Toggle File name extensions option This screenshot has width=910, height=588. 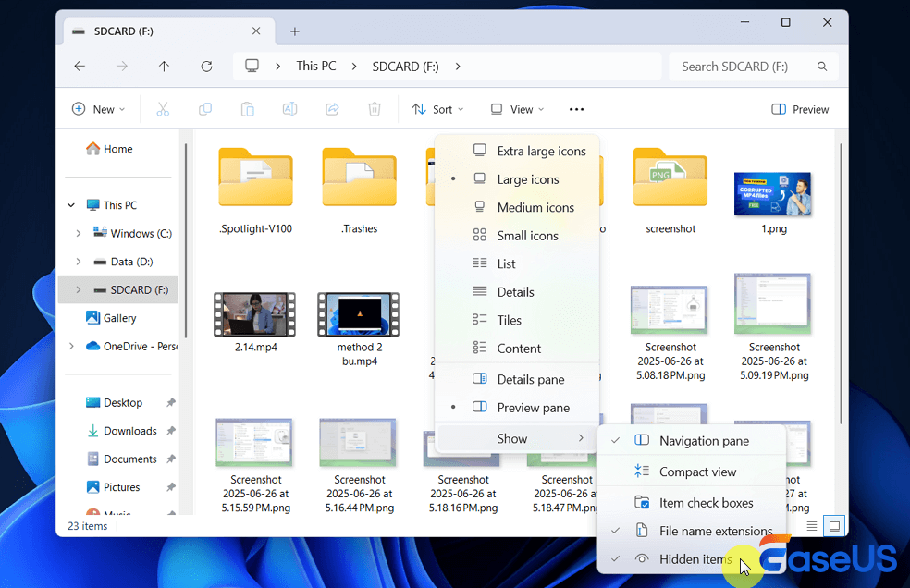point(715,531)
